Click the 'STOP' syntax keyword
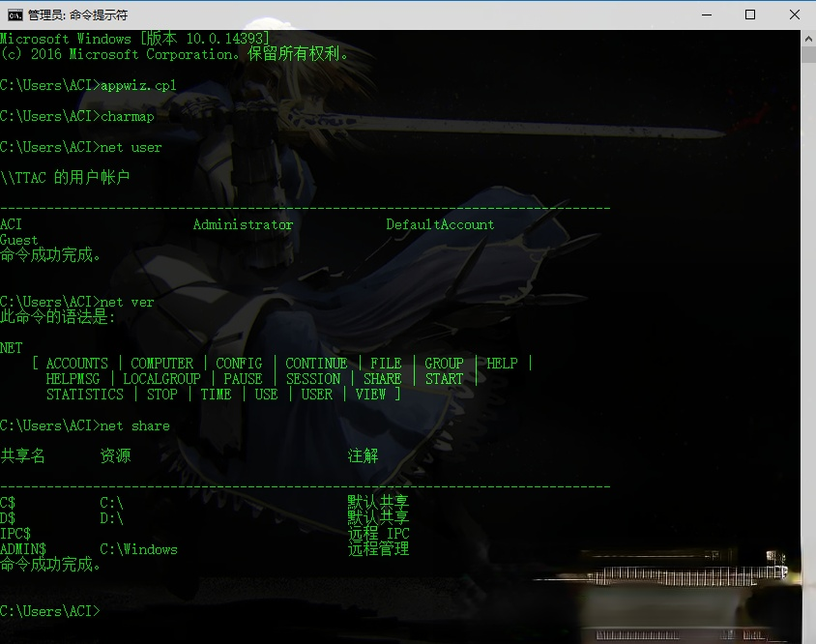This screenshot has height=644, width=816. click(161, 395)
